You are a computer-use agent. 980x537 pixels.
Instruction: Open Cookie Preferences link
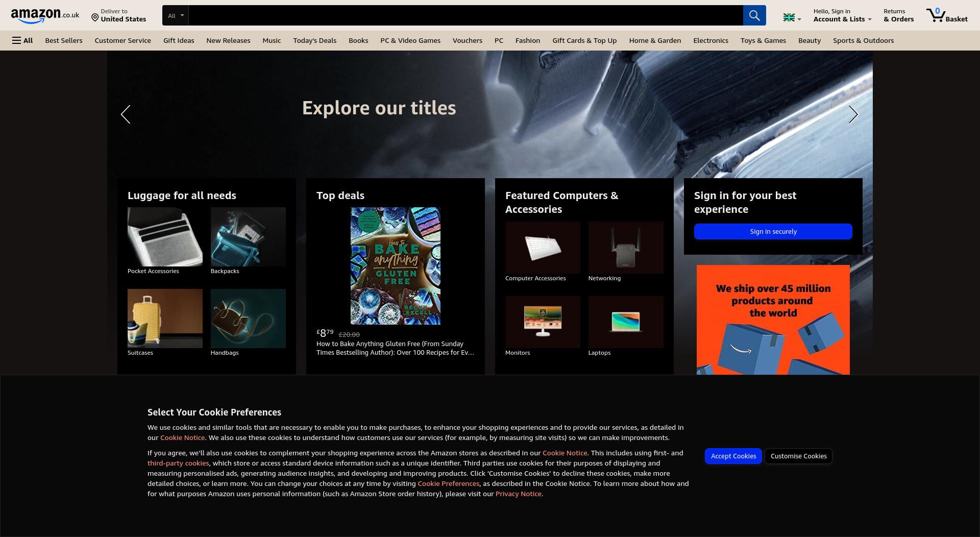click(448, 483)
